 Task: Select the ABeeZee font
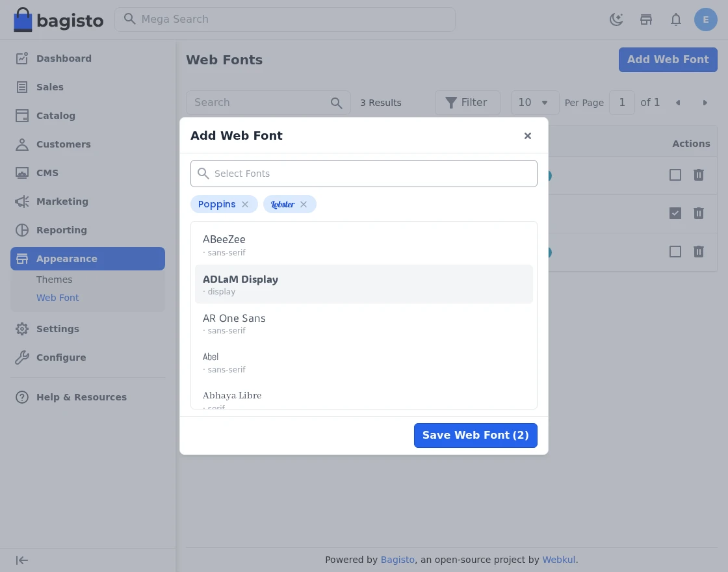(x=363, y=245)
